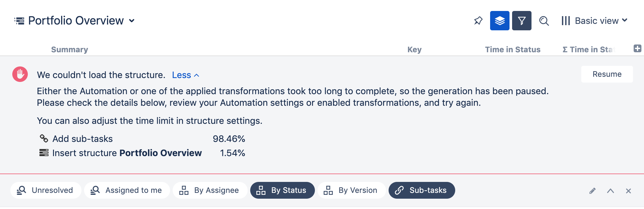Click the Summary column header

click(70, 49)
